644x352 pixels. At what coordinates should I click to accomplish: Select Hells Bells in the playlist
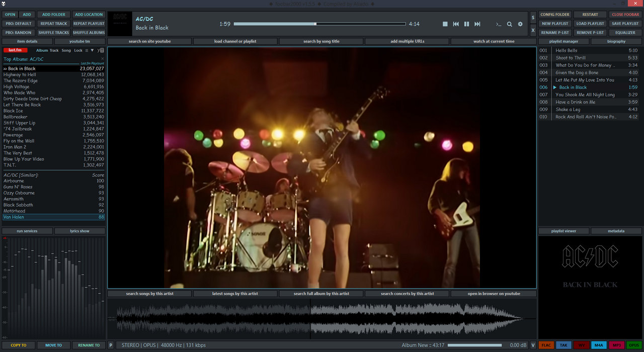click(567, 50)
